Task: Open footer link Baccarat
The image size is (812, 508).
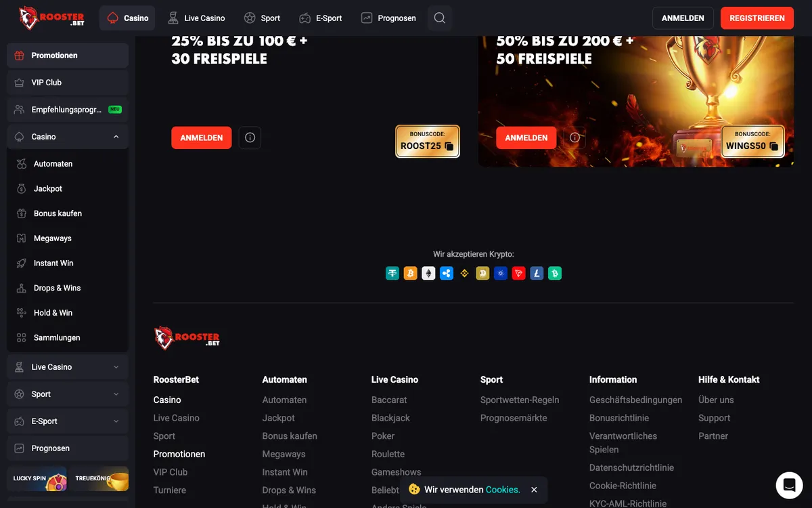Action: point(389,400)
